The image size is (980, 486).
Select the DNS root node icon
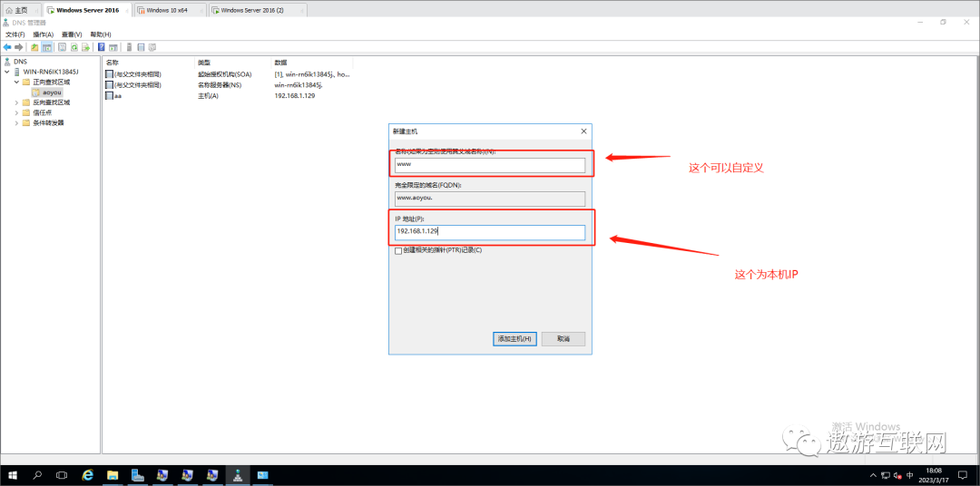coord(7,62)
